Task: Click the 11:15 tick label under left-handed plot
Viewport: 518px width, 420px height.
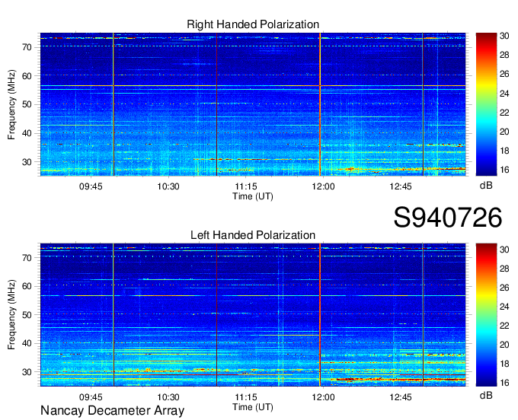Action: click(x=245, y=397)
